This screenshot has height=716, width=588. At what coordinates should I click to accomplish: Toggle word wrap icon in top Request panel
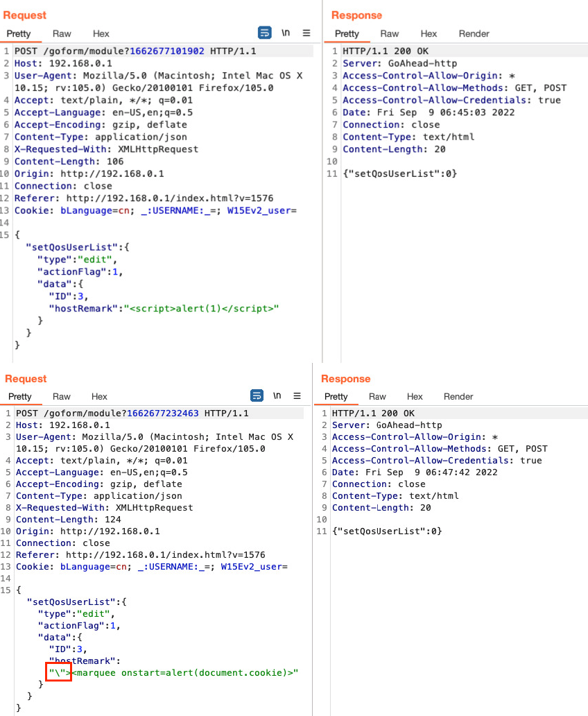tap(265, 33)
